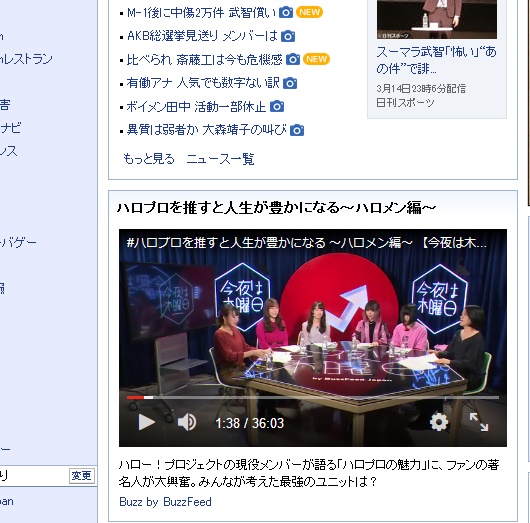
Task: Open ニュース一覧 link
Action: pos(220,159)
